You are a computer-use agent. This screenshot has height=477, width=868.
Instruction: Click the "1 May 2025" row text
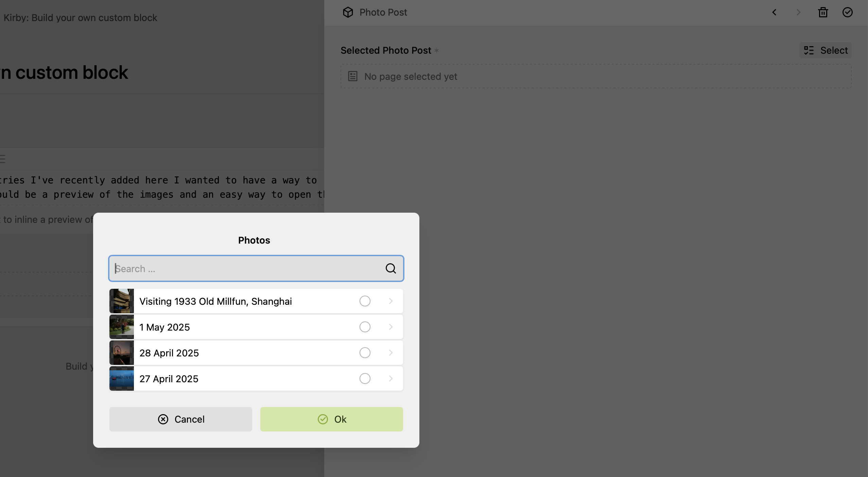(164, 327)
